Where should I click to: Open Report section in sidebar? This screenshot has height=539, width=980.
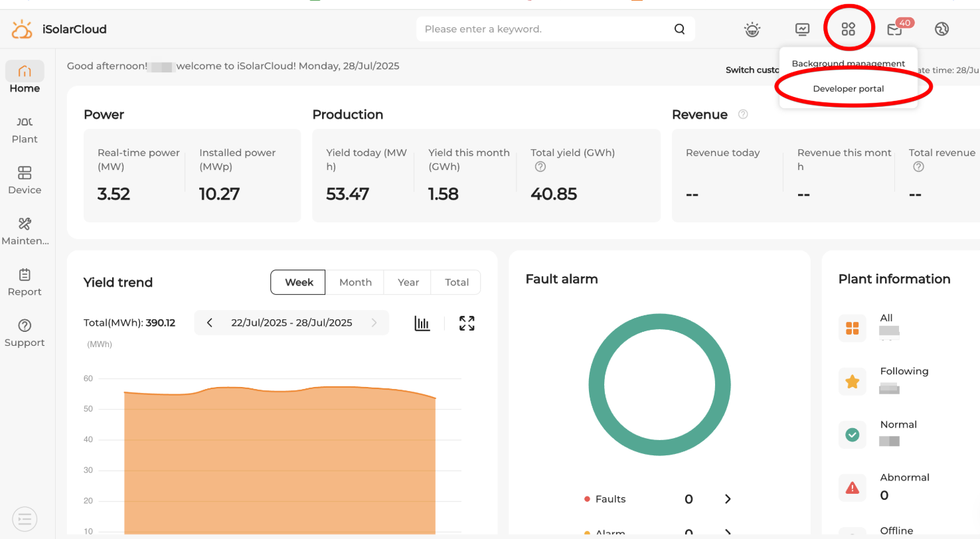[x=25, y=282]
